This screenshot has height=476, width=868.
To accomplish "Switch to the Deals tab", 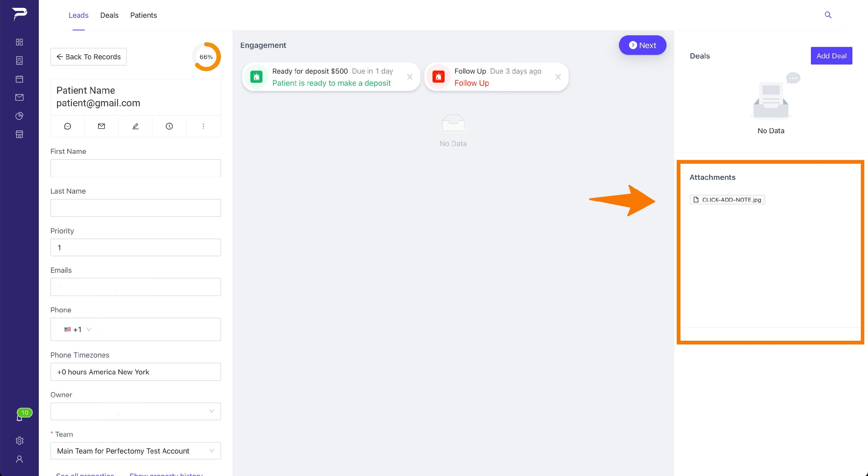I will pyautogui.click(x=109, y=15).
